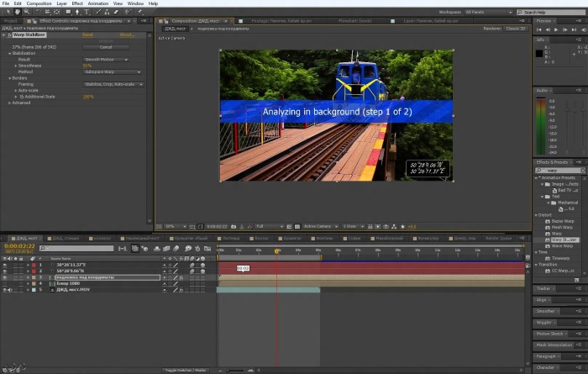
Task: Toggle 3D switch for layer 2
Action: (202, 271)
